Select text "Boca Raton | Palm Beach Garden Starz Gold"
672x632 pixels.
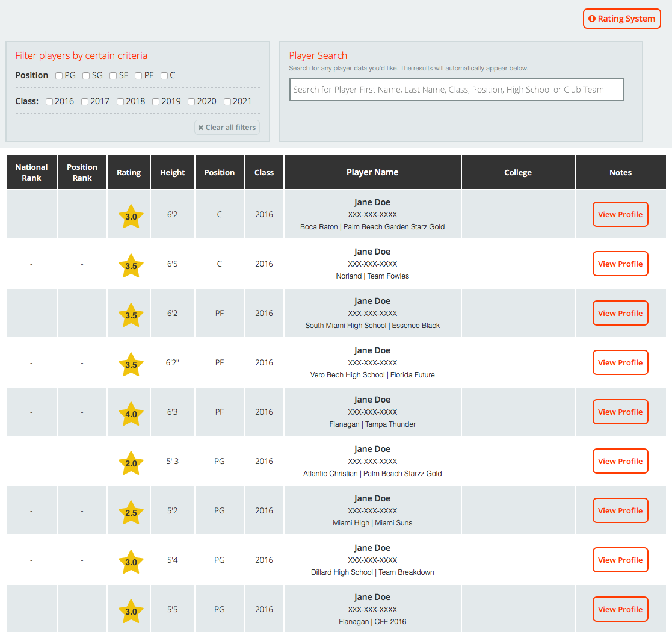click(x=372, y=227)
